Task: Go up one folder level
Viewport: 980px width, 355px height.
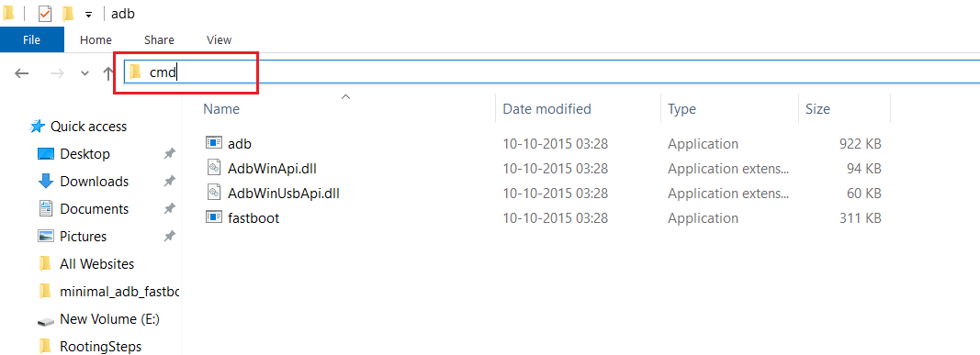Action: [108, 73]
